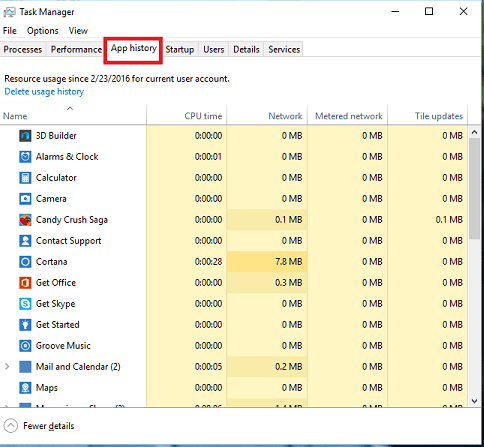Screen dimensions: 484x447
Task: Click the Task Manager title bar icon
Action: [x=9, y=12]
